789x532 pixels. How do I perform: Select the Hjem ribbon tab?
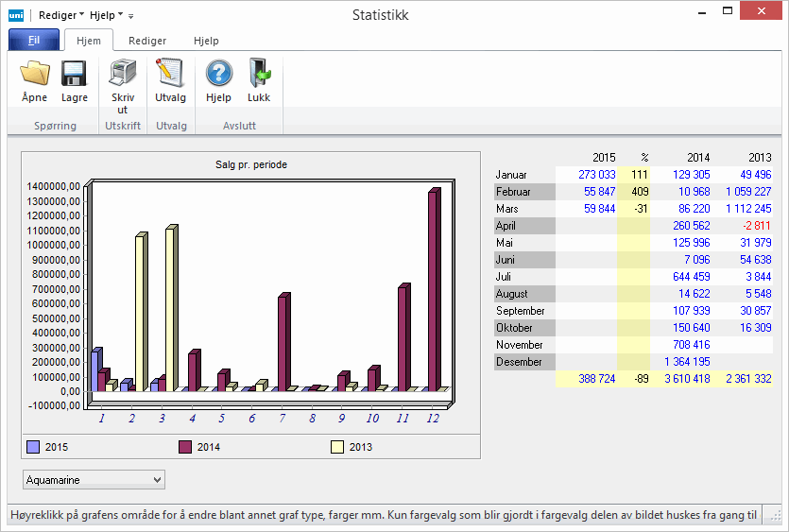pyautogui.click(x=89, y=41)
